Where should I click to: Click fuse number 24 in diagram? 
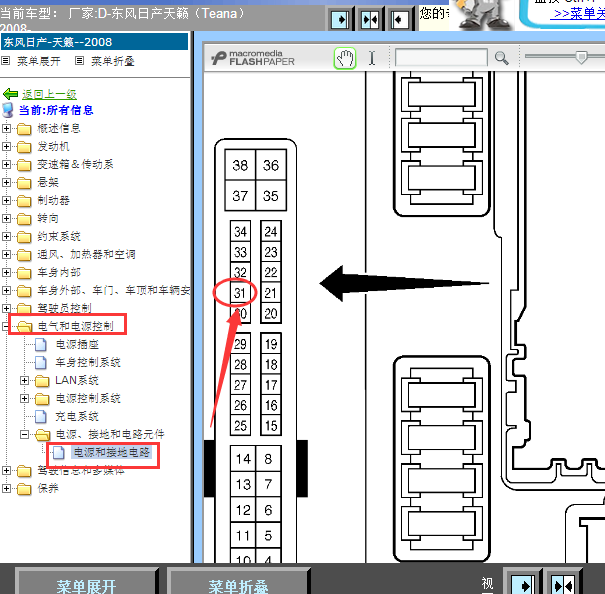coord(270,231)
